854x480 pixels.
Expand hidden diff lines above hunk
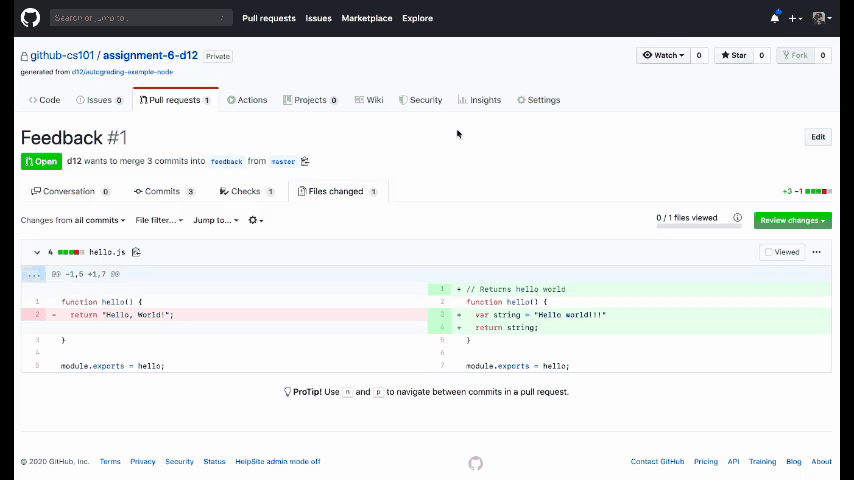click(x=34, y=275)
